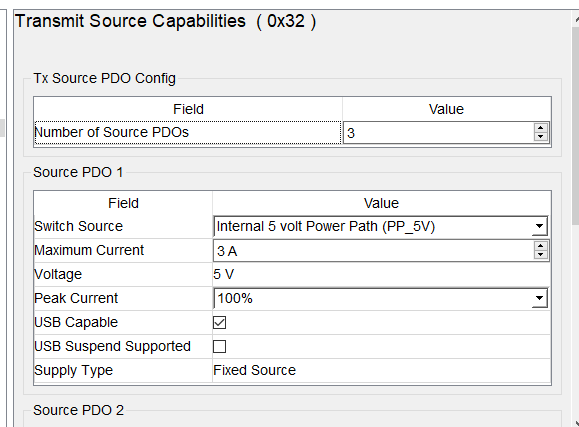This screenshot has height=427, width=579.
Task: Click the vertical scrollbar thumb
Action: pos(575,126)
